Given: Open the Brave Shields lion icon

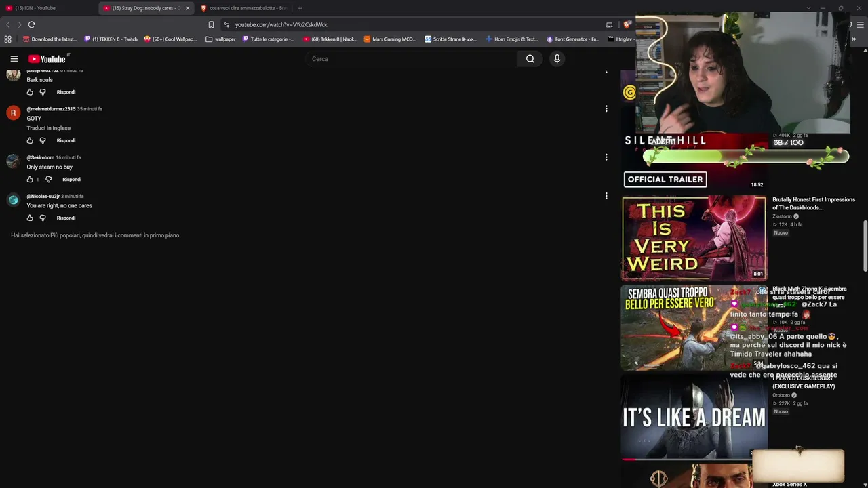Looking at the screenshot, I should (x=626, y=24).
